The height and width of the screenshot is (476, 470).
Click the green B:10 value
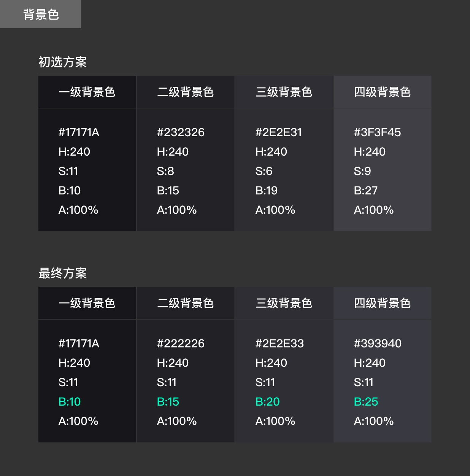click(70, 402)
